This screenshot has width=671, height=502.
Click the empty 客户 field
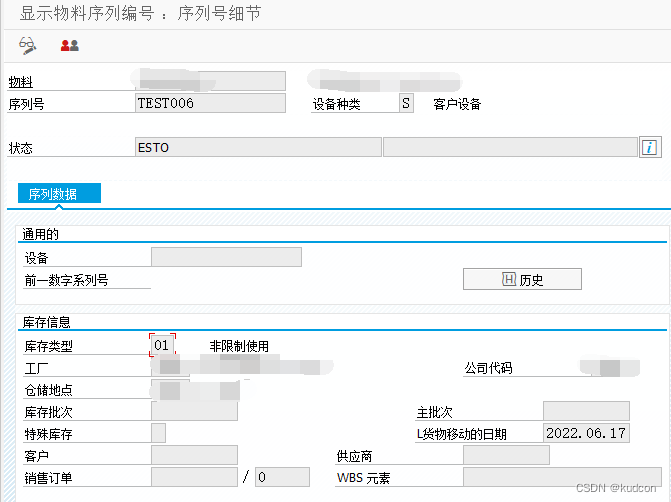click(x=194, y=455)
